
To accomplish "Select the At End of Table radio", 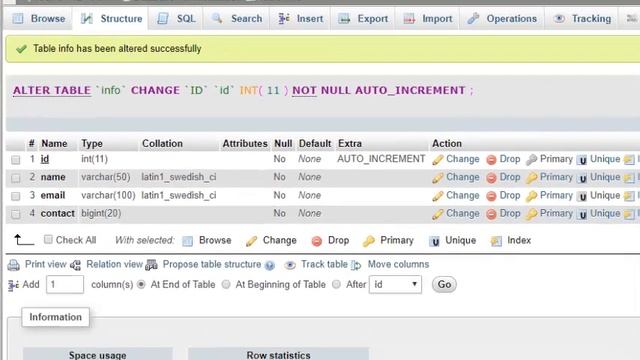I will point(141,284).
